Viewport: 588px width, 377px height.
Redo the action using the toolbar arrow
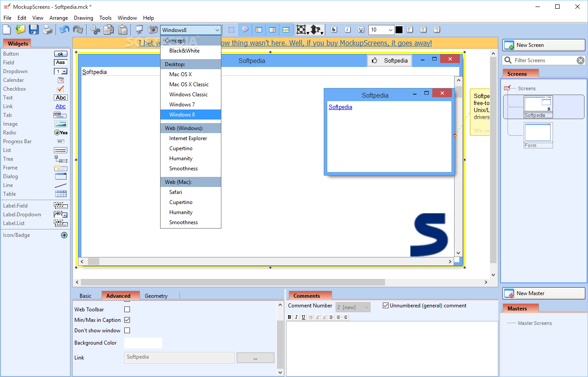pyautogui.click(x=78, y=30)
